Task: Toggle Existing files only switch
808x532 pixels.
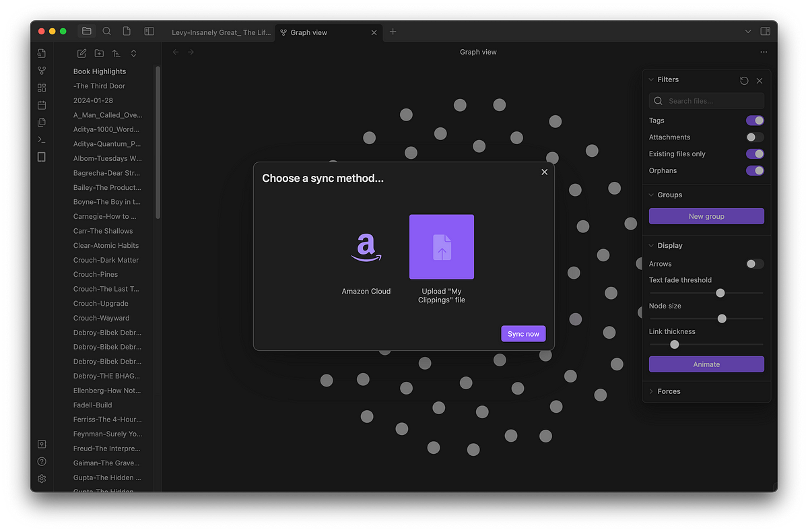Action: point(755,154)
